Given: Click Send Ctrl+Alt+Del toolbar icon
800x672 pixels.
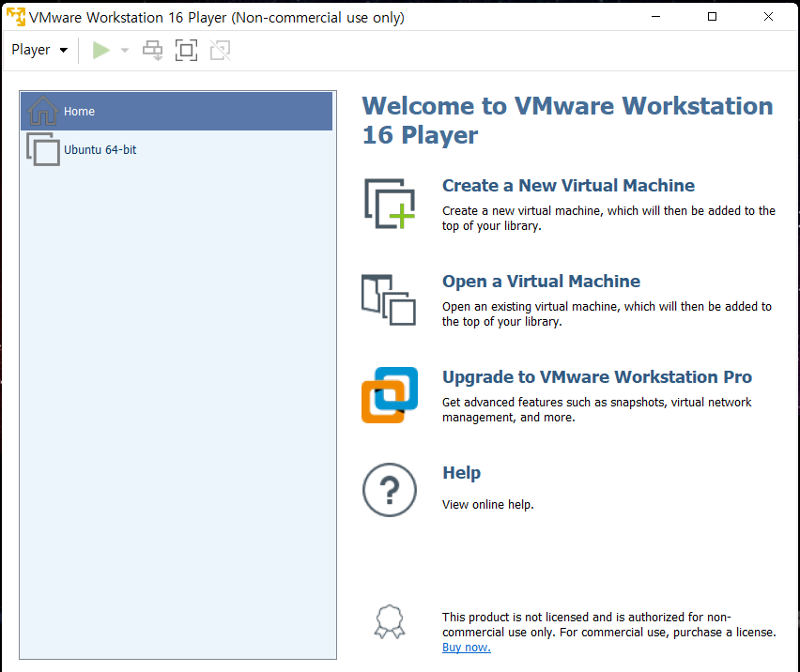Looking at the screenshot, I should (152, 50).
